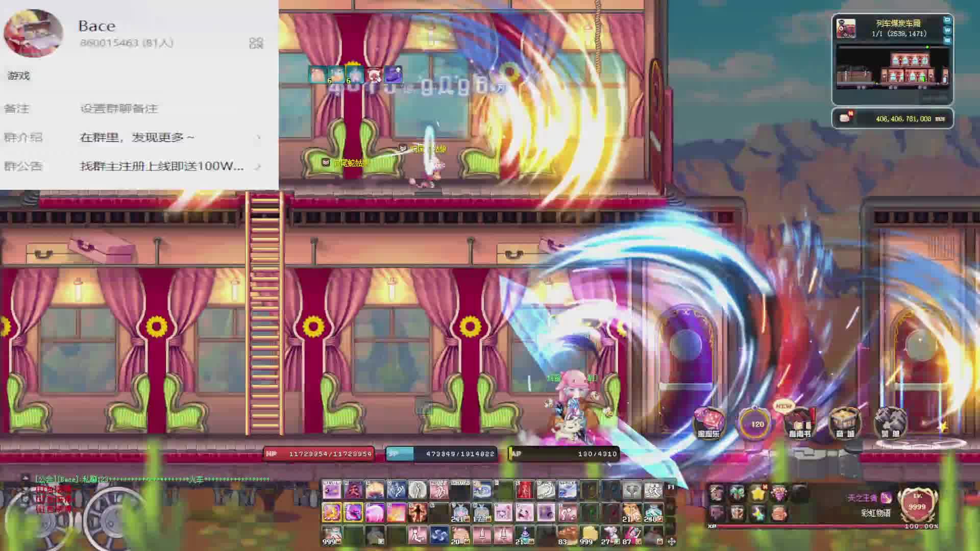Image resolution: width=980 pixels, height=551 pixels.
Task: Click the group QR code icon
Action: (256, 43)
